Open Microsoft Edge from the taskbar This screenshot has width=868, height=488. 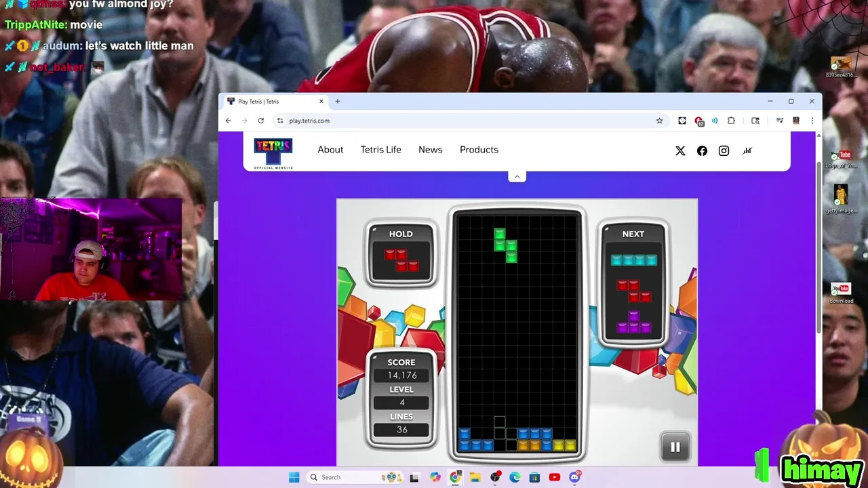pos(515,477)
